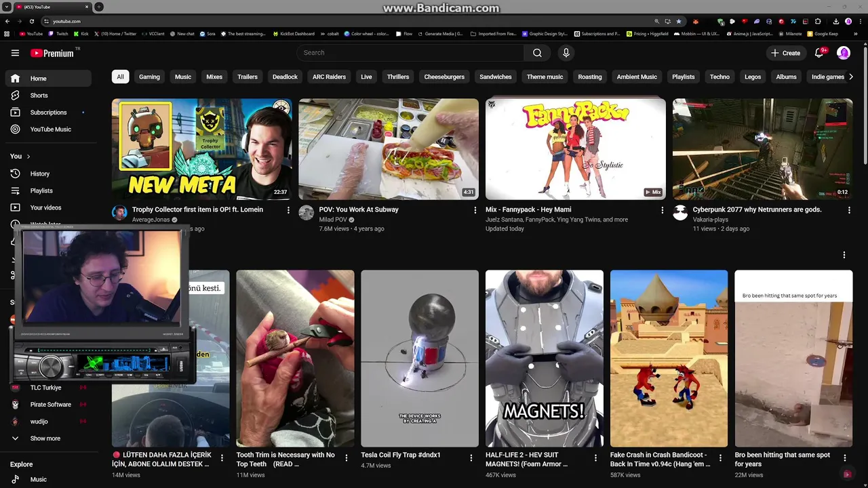868x488 pixels.
Task: Open YouTube Music in sidebar
Action: (48, 129)
